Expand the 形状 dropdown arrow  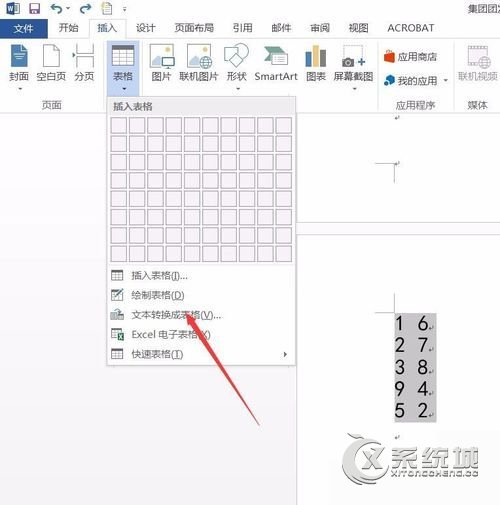pyautogui.click(x=238, y=89)
